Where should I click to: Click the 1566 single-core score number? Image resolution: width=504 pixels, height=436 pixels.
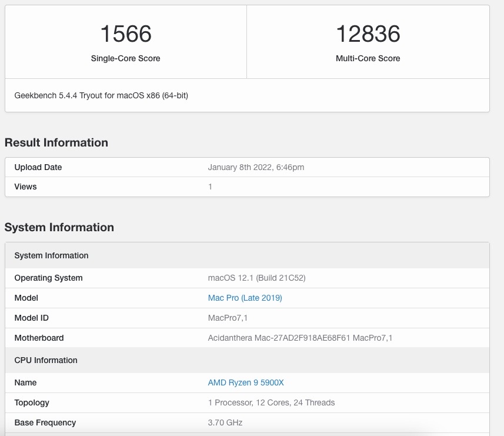coord(125,34)
